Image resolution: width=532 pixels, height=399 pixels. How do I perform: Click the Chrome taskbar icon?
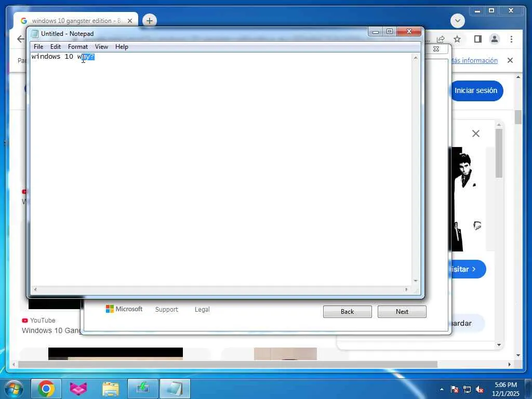46,389
